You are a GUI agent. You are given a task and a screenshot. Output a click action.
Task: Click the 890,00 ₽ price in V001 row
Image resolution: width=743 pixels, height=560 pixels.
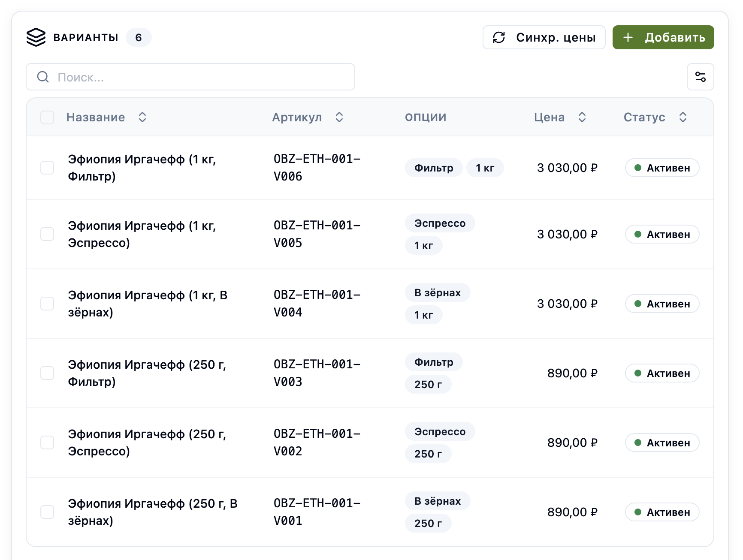coord(572,512)
